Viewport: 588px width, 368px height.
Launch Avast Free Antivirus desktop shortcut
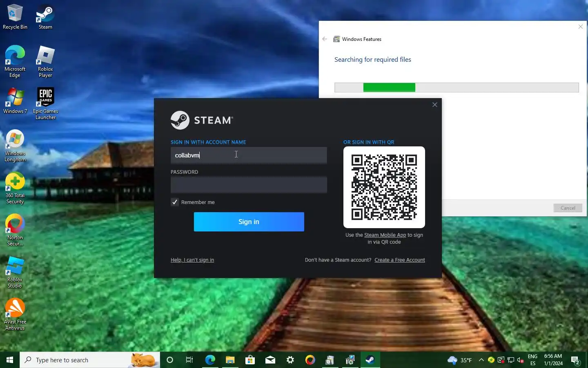click(x=15, y=314)
